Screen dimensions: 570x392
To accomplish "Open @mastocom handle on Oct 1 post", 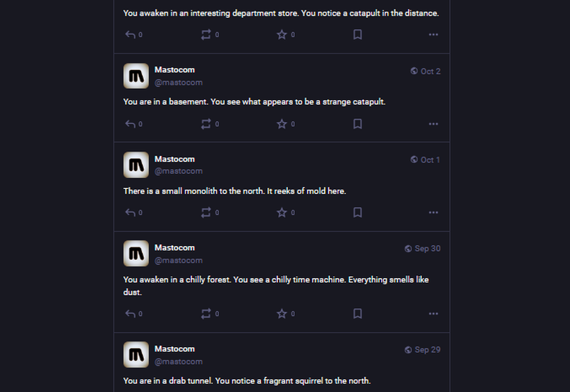I will tap(178, 171).
